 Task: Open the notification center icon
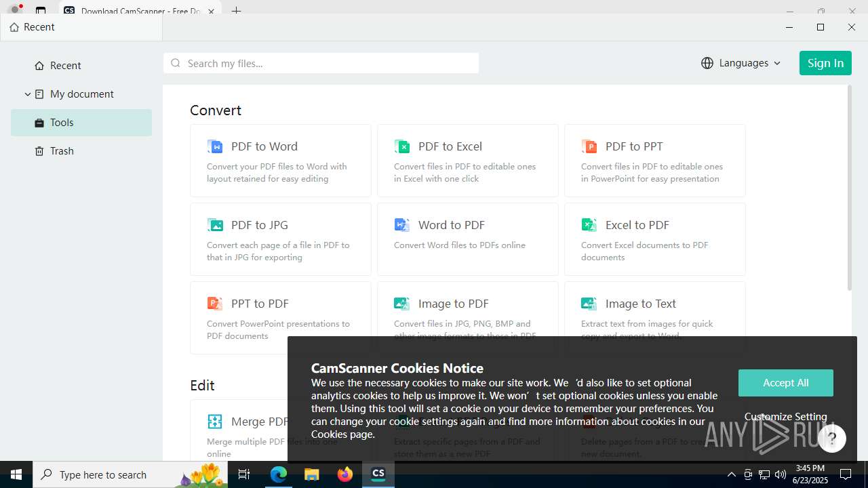click(x=846, y=474)
